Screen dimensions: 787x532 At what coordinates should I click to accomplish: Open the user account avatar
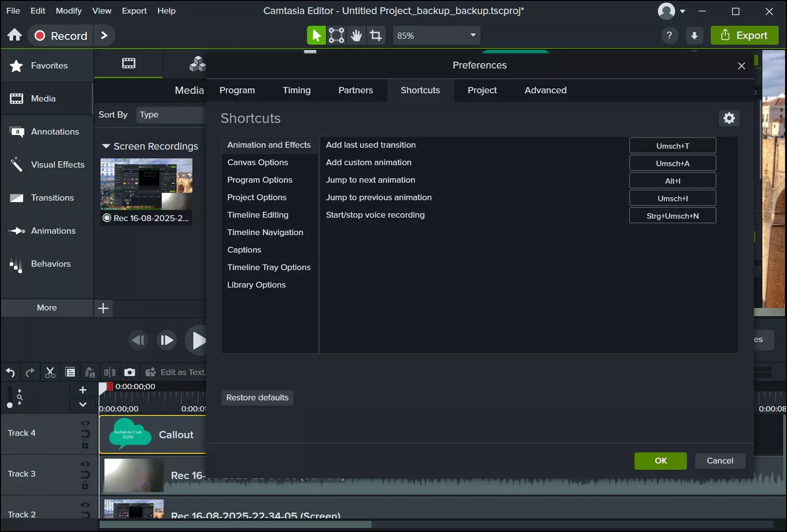point(667,11)
